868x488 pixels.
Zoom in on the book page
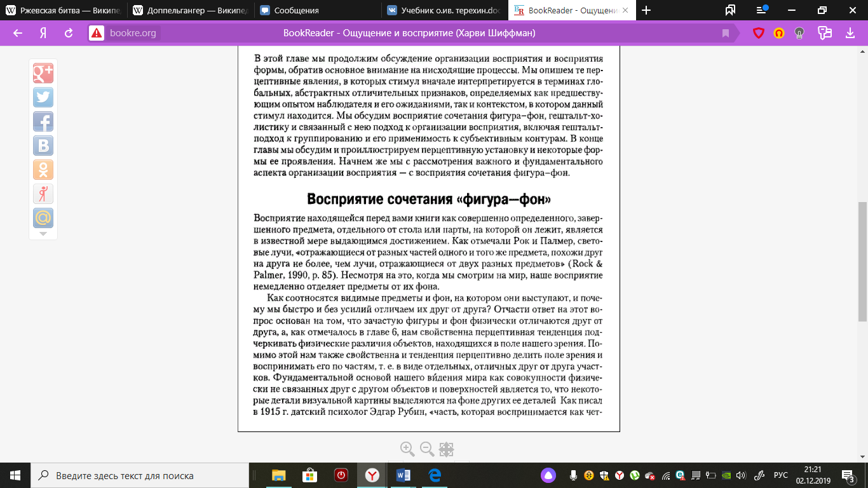coord(407,449)
